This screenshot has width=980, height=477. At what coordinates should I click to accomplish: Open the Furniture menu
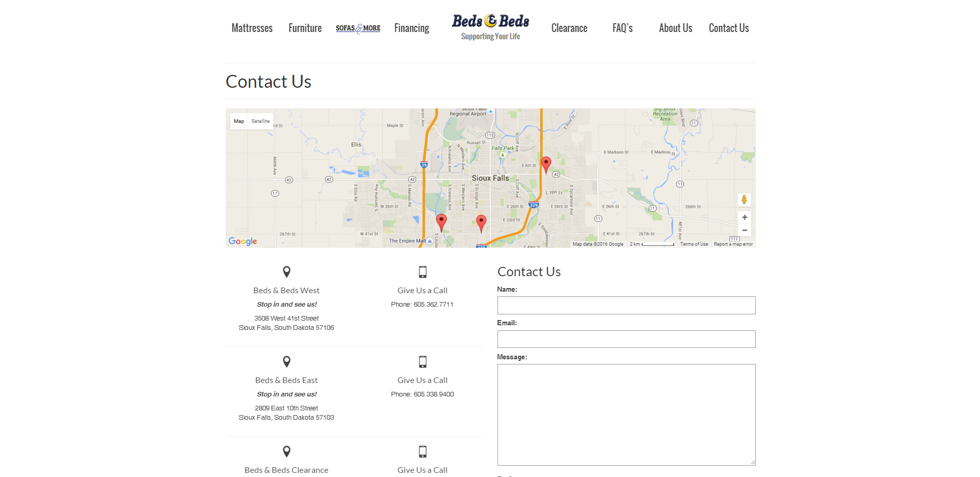pyautogui.click(x=305, y=28)
